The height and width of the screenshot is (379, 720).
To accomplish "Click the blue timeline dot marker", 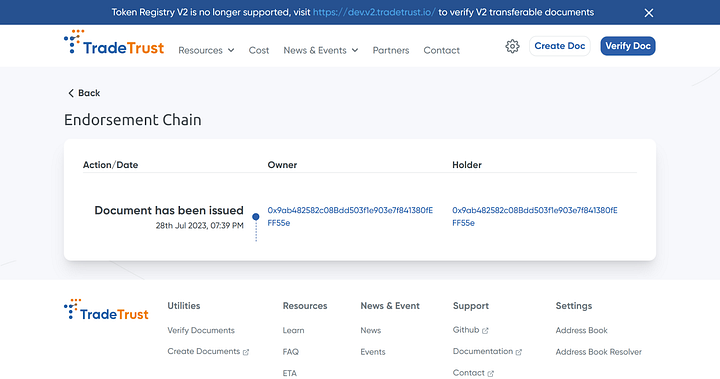I will 256,216.
